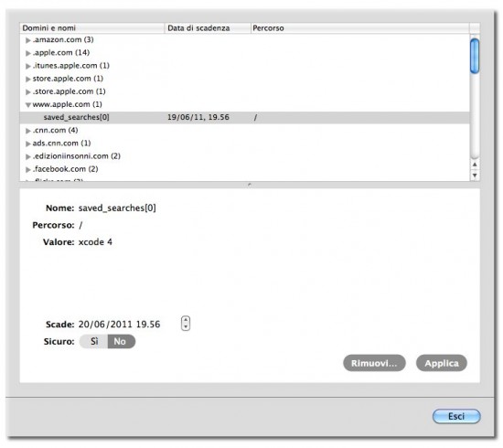The width and height of the screenshot is (503, 448).
Task: Collapse the www.apple.com domain
Action: 28,104
